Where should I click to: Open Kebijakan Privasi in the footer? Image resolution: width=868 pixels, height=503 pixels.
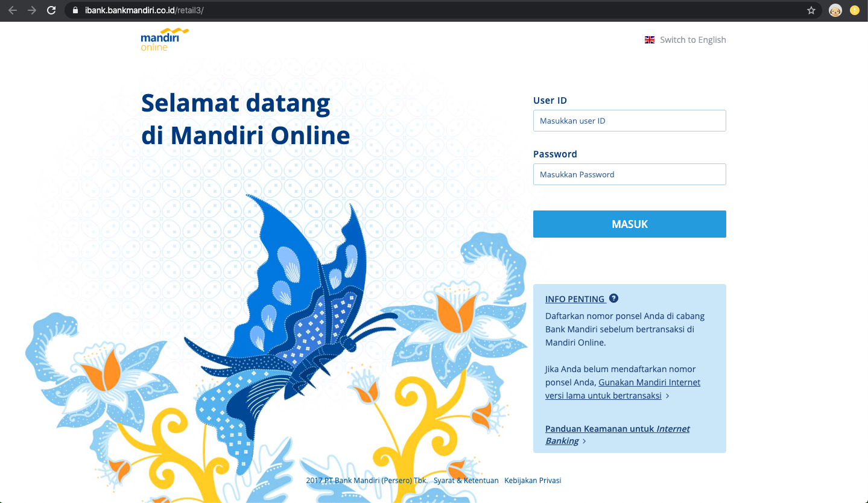pos(533,481)
